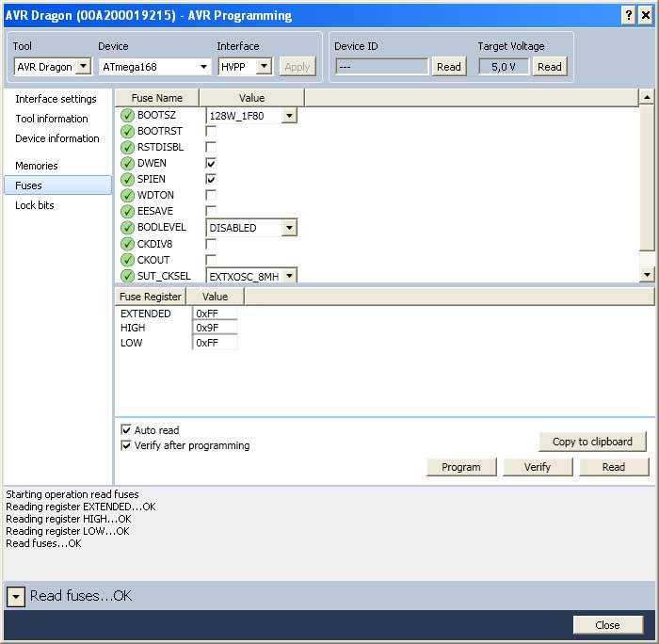Screen dimensions: 659x644
Task: Enable the CKOUT fuse checkbox
Action: pos(211,260)
